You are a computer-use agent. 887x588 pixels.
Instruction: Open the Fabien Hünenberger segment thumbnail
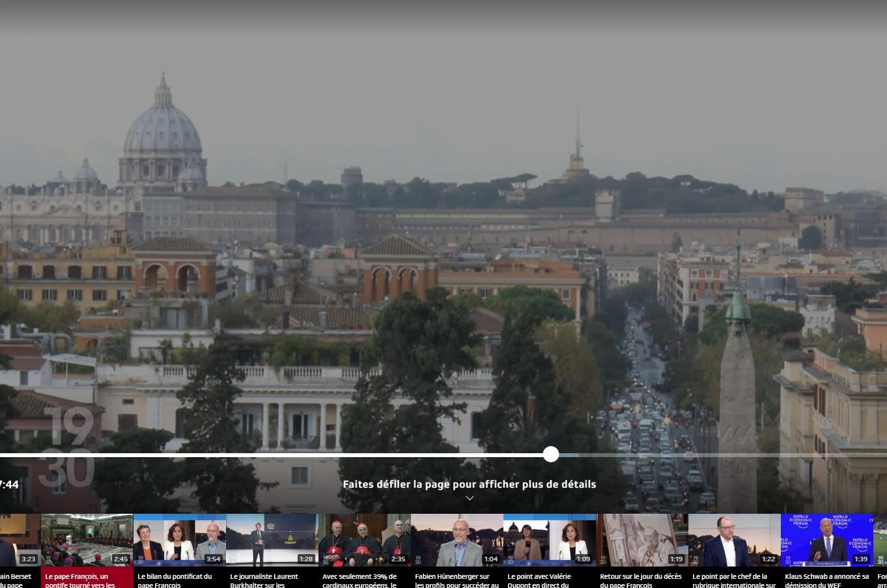457,540
